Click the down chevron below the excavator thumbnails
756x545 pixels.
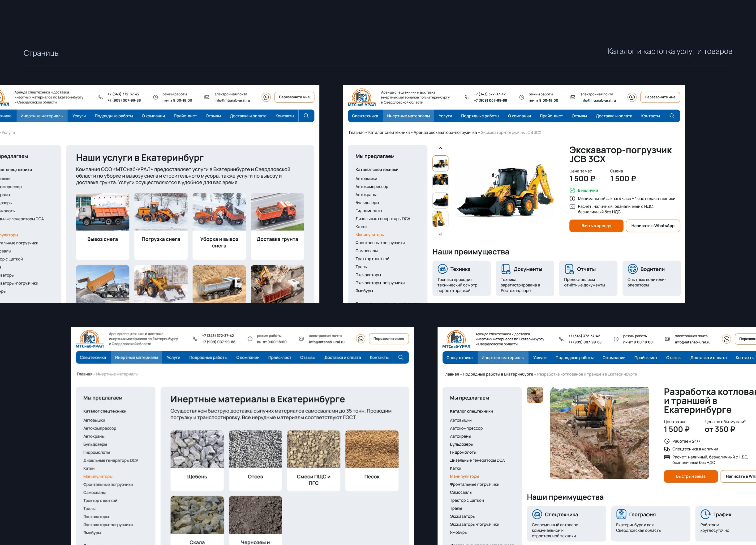440,234
